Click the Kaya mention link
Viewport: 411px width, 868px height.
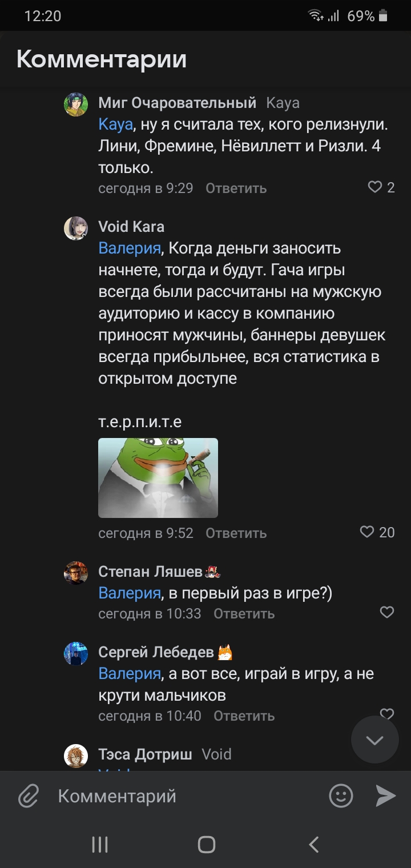115,124
